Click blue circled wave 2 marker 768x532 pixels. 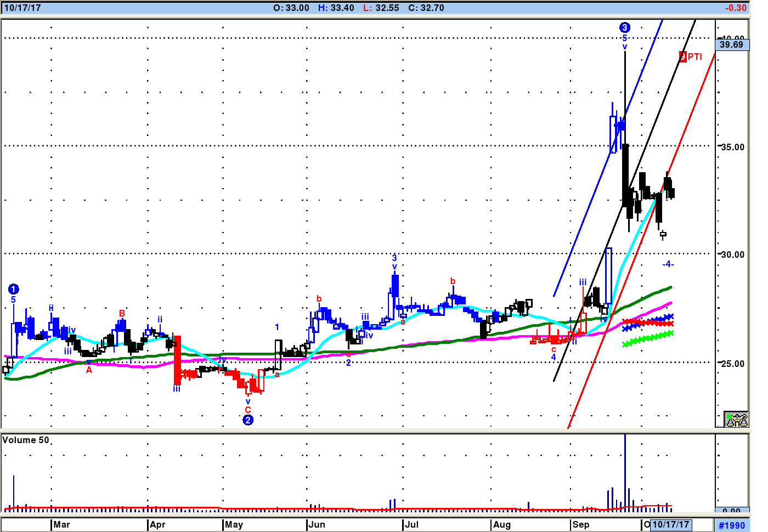[248, 420]
